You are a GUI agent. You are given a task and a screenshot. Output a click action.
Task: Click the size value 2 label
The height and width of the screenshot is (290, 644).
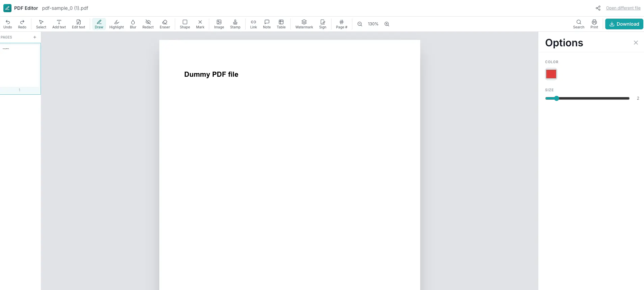(638, 98)
